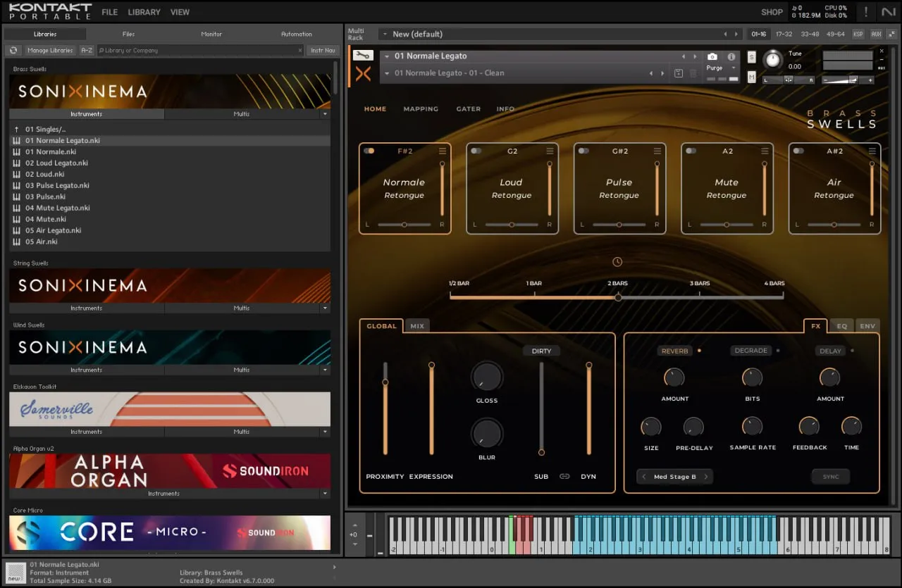
Task: Click the DIRTY button
Action: (541, 351)
